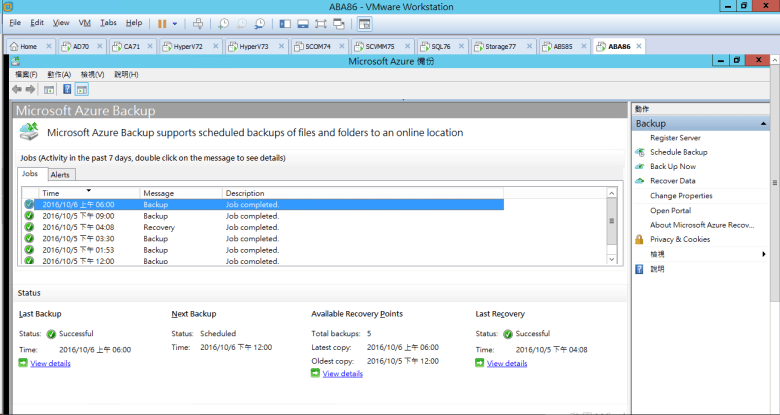The image size is (780, 415).
Task: Switch to the Alerts tab
Action: click(60, 175)
